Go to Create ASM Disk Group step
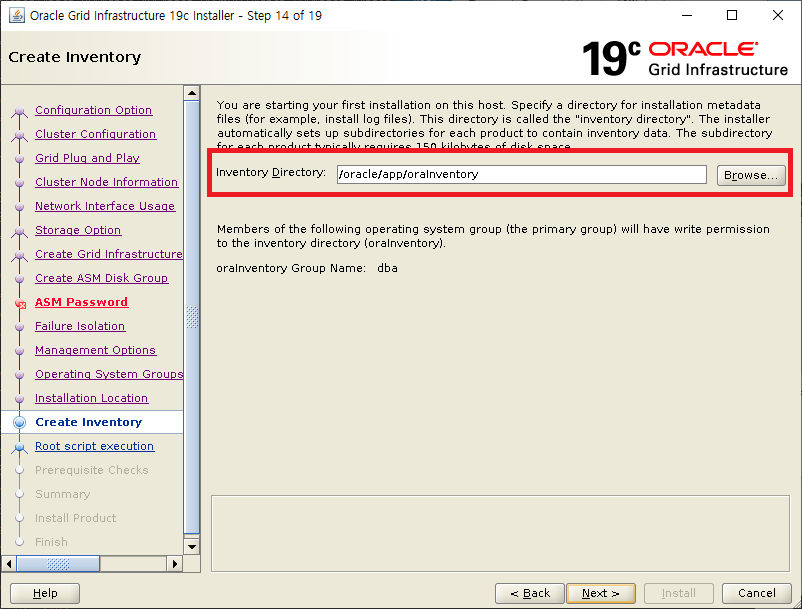The image size is (802, 609). pyautogui.click(x=101, y=278)
